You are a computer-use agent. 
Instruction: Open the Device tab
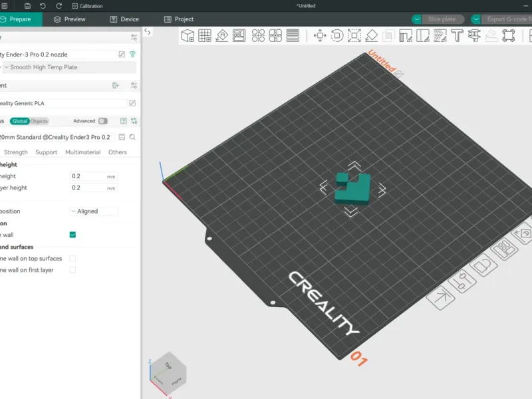[124, 19]
